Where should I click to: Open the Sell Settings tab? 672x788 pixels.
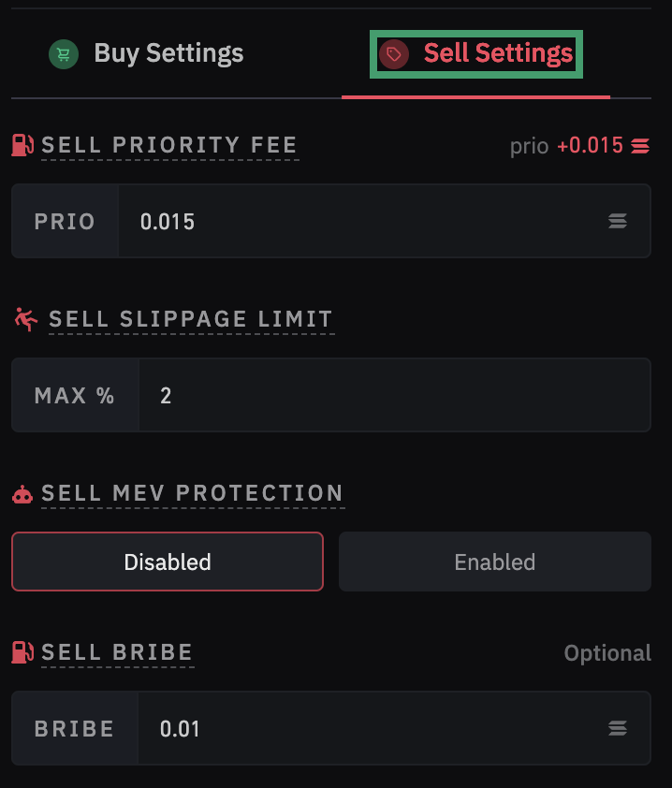[x=497, y=54]
